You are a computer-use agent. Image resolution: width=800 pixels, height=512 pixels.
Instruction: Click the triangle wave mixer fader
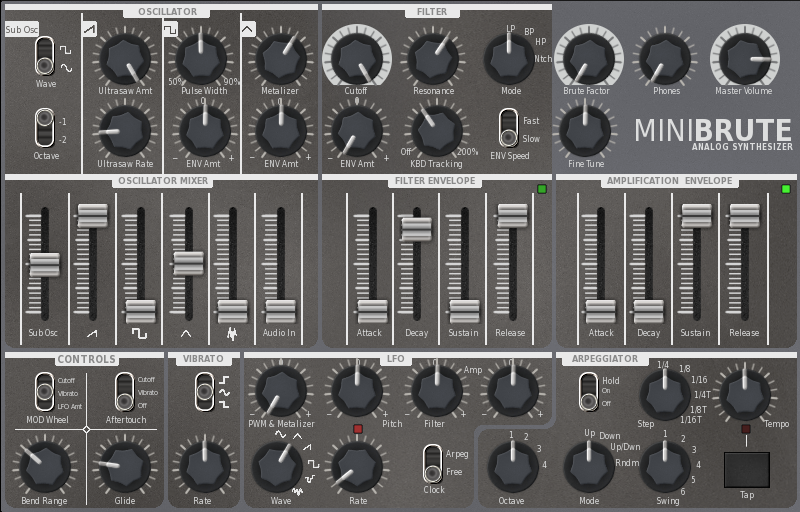[x=188, y=263]
